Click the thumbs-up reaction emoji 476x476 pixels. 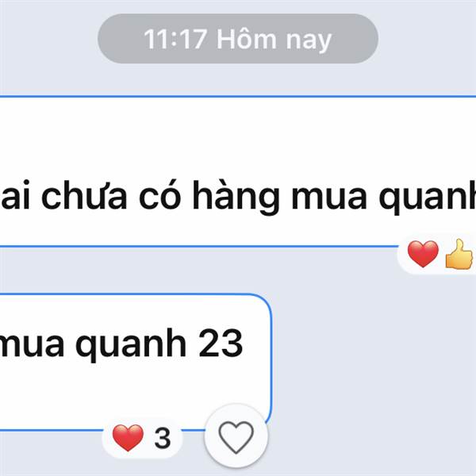tap(459, 254)
